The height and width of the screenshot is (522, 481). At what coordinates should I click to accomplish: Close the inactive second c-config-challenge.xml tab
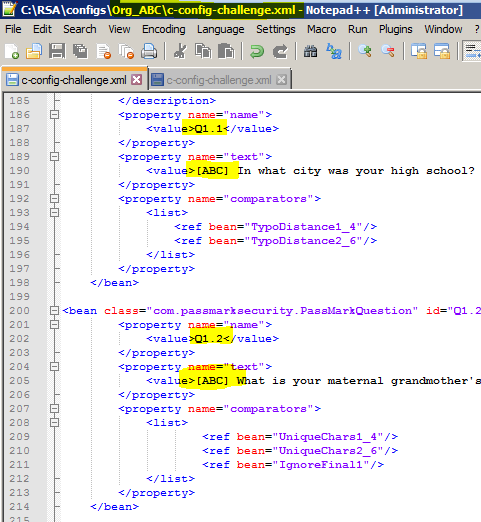pos(282,80)
